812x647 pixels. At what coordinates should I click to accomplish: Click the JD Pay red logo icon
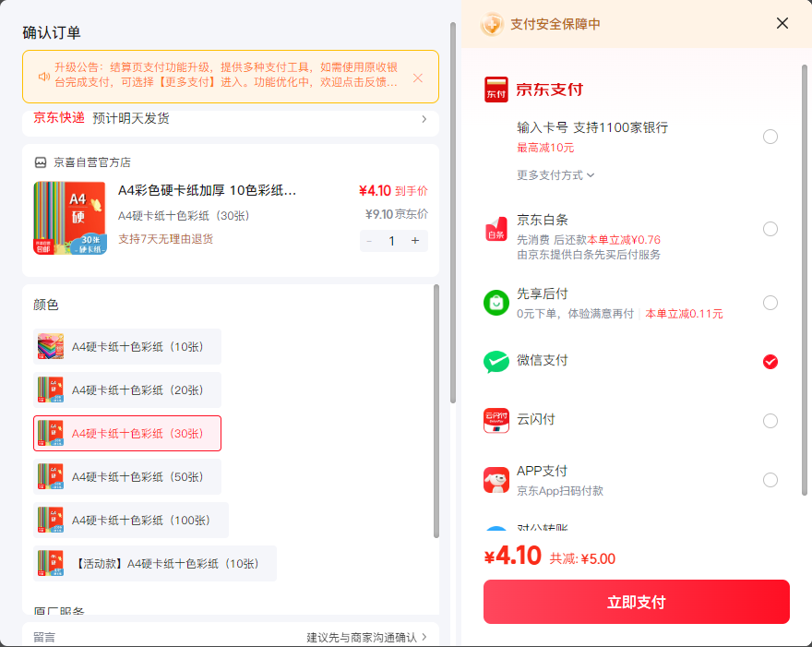[496, 90]
